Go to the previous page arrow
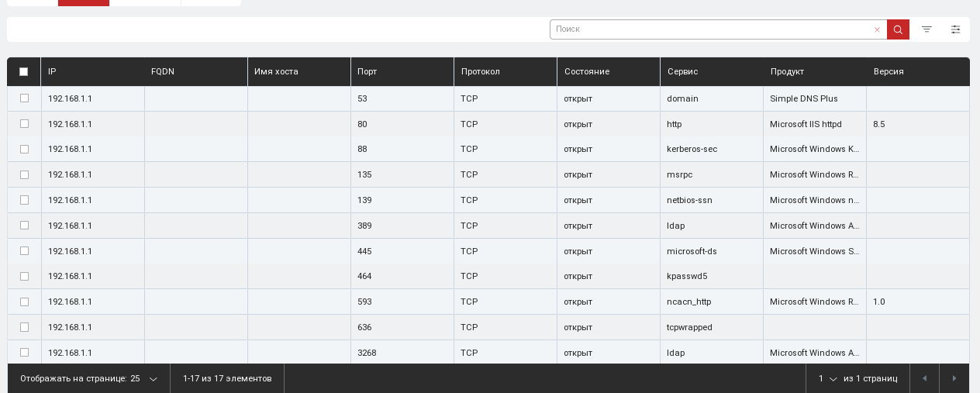 pyautogui.click(x=924, y=378)
